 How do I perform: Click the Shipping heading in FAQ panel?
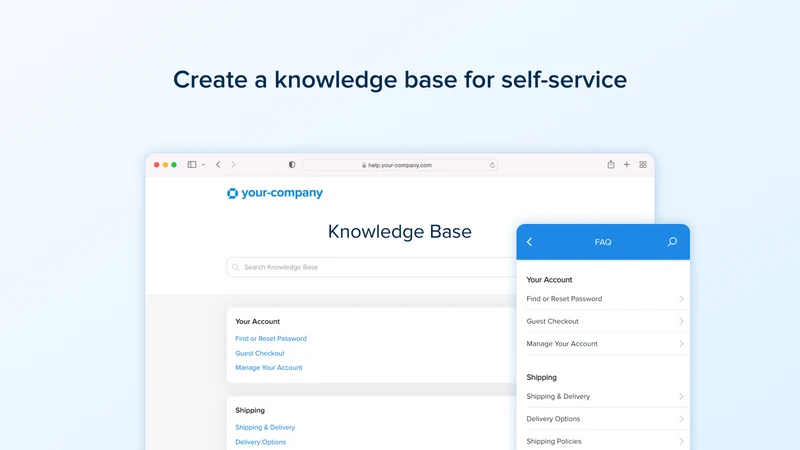[x=541, y=378]
